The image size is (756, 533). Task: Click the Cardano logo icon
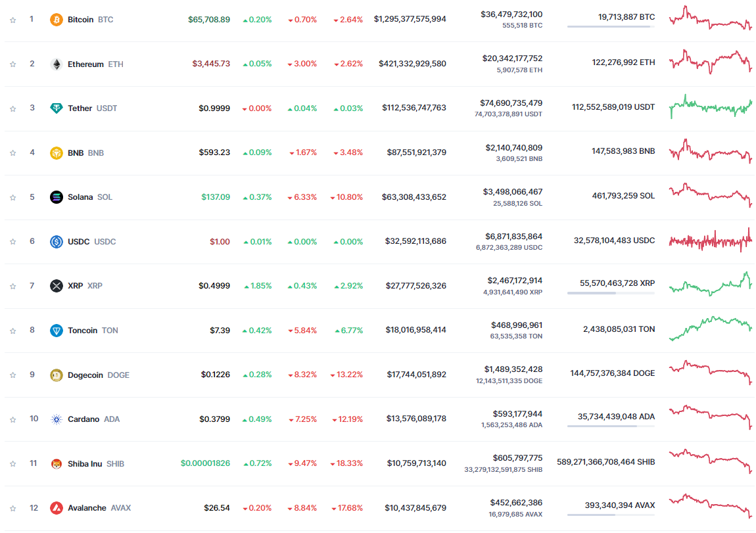[57, 419]
